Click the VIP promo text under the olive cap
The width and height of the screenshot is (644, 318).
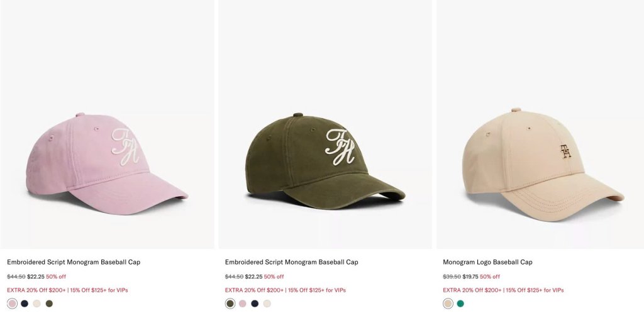point(286,290)
